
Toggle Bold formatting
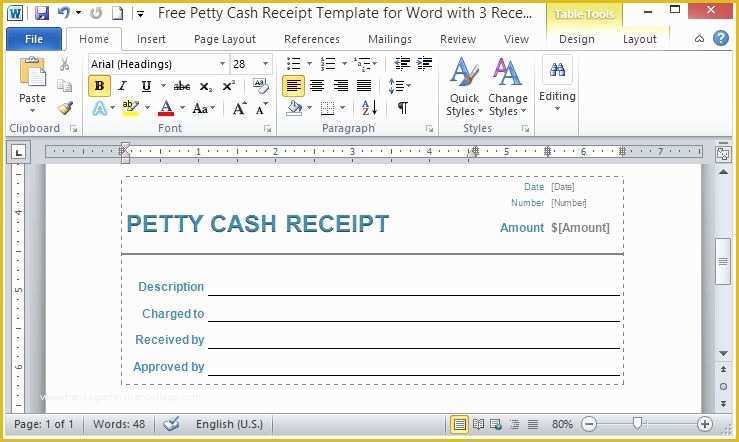(99, 86)
